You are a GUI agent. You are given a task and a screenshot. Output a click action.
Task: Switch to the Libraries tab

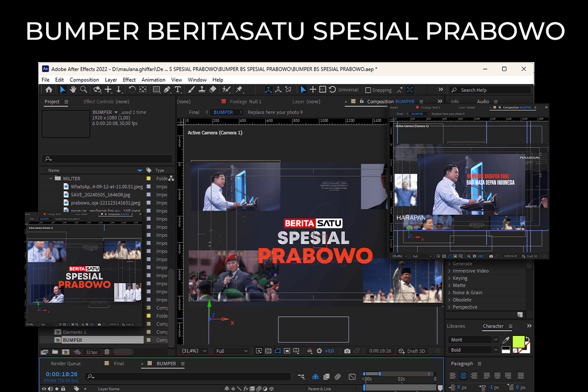(456, 327)
